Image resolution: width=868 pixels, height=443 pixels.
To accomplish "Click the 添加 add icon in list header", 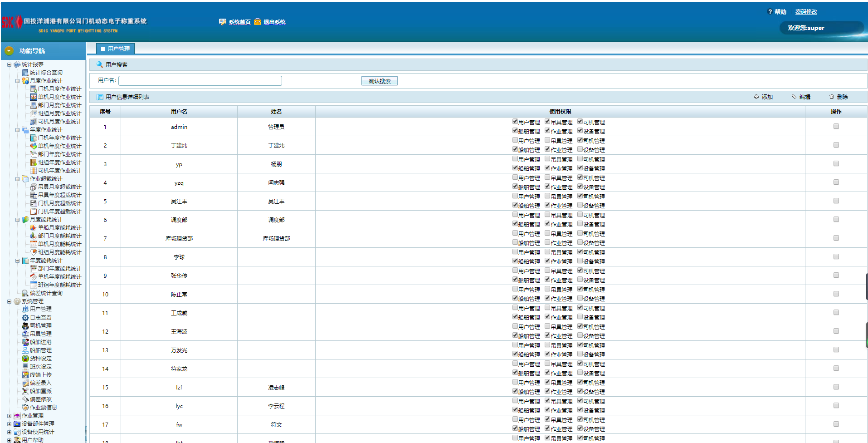I will [756, 97].
